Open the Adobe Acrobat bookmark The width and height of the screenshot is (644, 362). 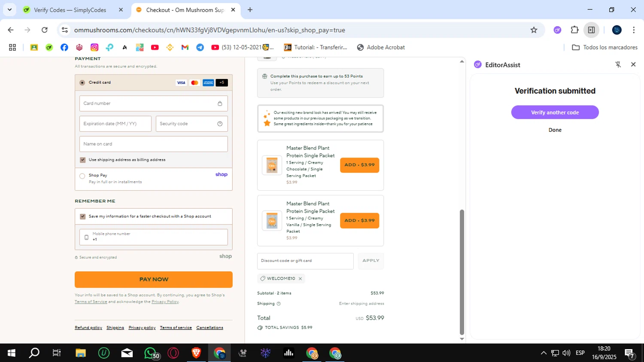(381, 48)
